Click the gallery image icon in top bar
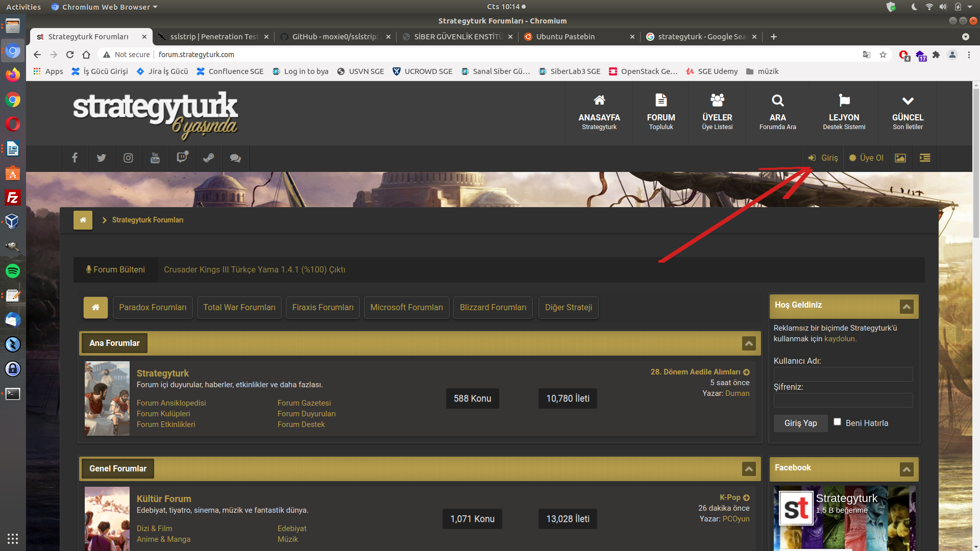The width and height of the screenshot is (980, 551). (900, 158)
